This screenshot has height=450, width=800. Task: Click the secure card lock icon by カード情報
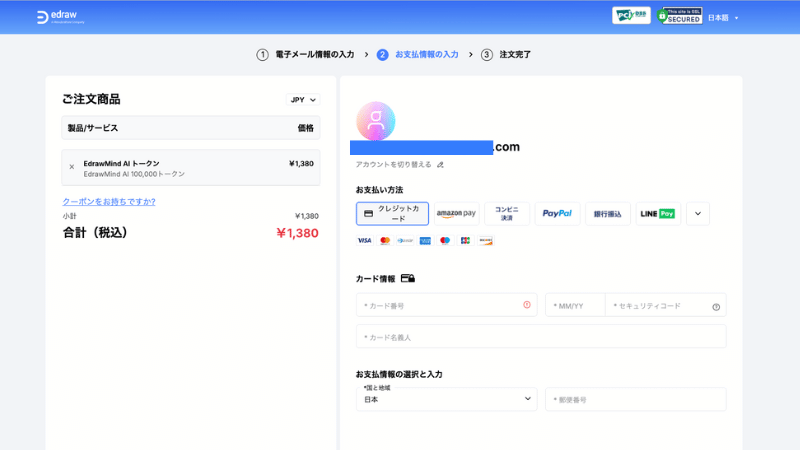[408, 279]
